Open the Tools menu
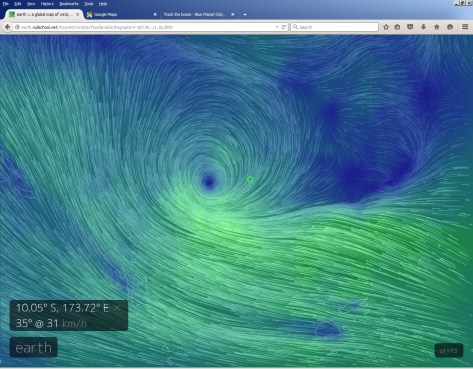This screenshot has height=369, width=473. point(89,4)
